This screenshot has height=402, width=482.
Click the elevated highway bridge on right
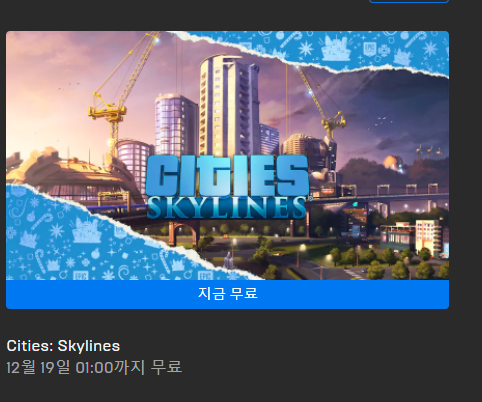pyautogui.click(x=380, y=197)
